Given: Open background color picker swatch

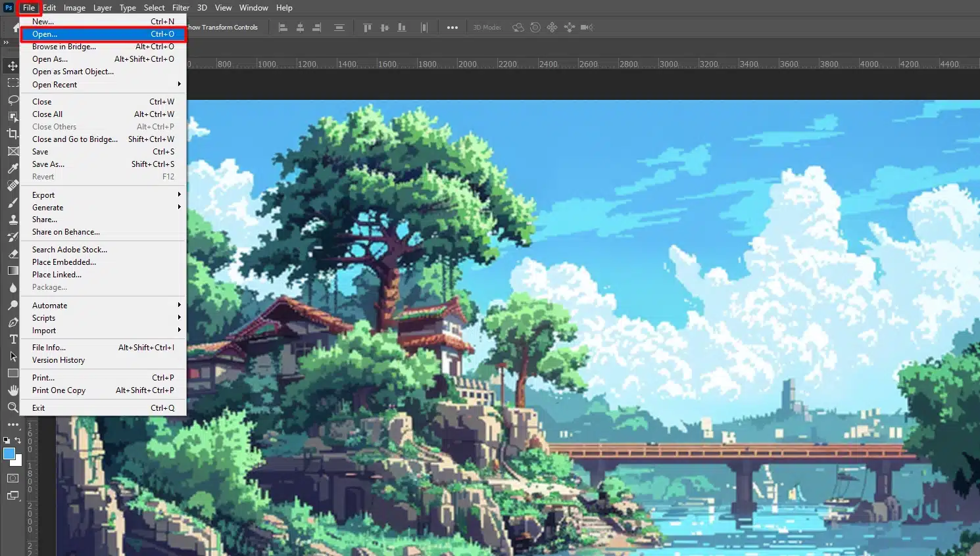Looking at the screenshot, I should [18, 462].
